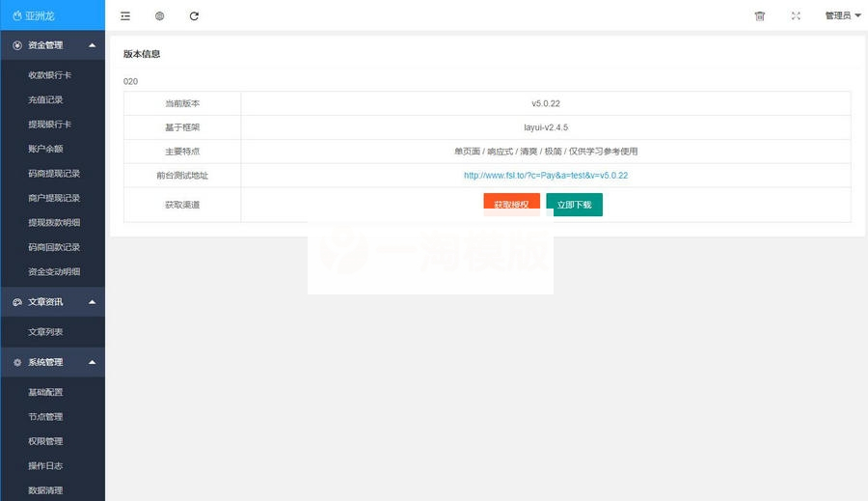Image resolution: width=868 pixels, height=501 pixels.
Task: Collapse the 系统管理 section arrow
Action: [x=92, y=362]
